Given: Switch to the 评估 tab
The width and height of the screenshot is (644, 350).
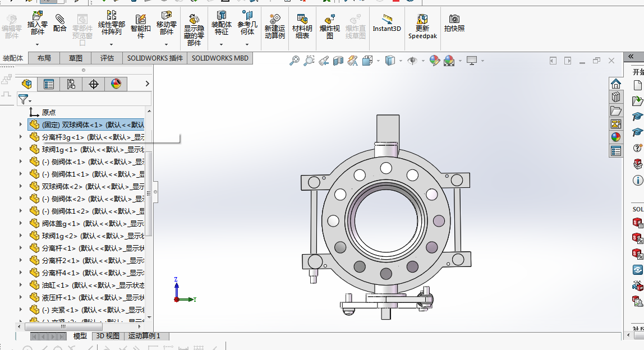Looking at the screenshot, I should coord(107,58).
